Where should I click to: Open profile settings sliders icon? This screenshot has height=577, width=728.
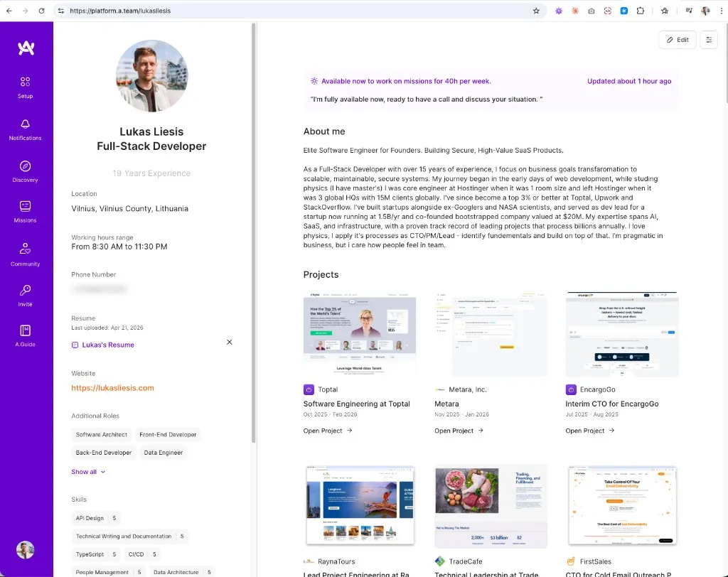point(709,40)
